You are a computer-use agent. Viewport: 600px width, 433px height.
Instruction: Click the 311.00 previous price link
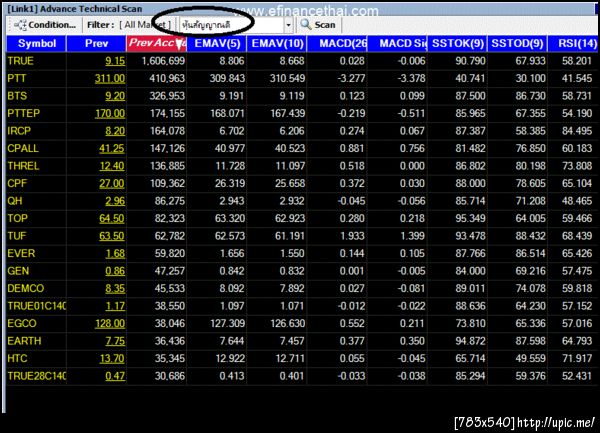(x=110, y=79)
